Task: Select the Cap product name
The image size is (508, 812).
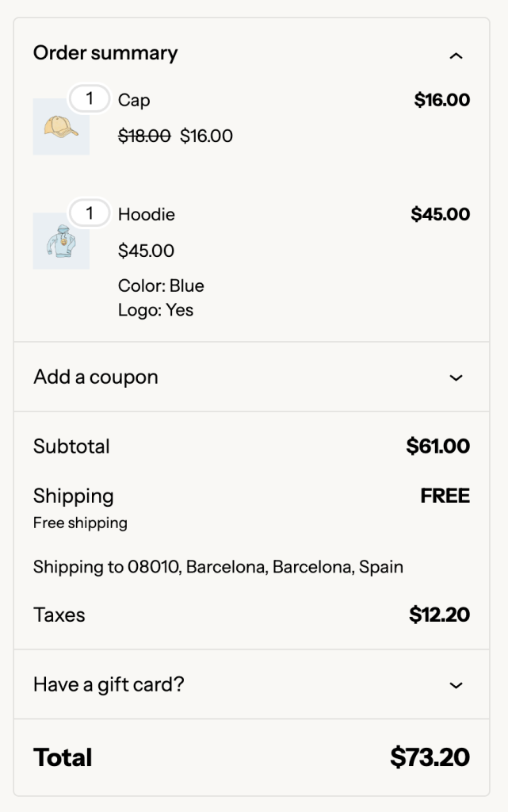Action: (x=132, y=101)
